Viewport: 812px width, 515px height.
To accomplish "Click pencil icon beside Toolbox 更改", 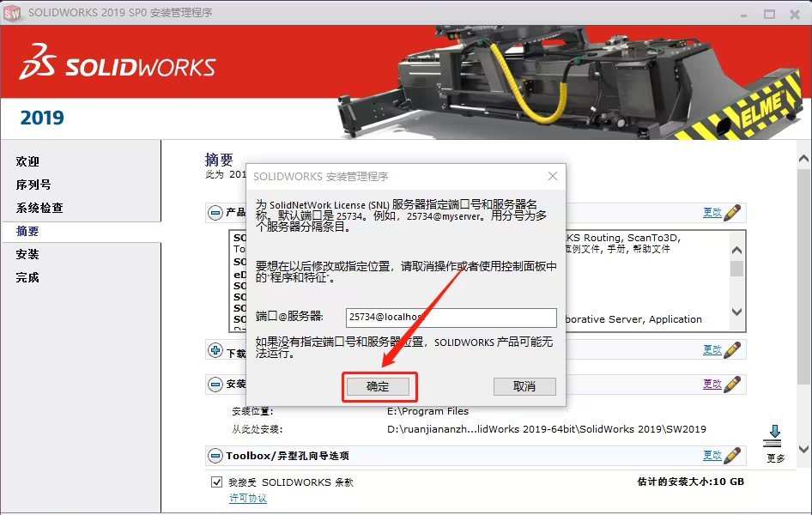I will click(732, 456).
